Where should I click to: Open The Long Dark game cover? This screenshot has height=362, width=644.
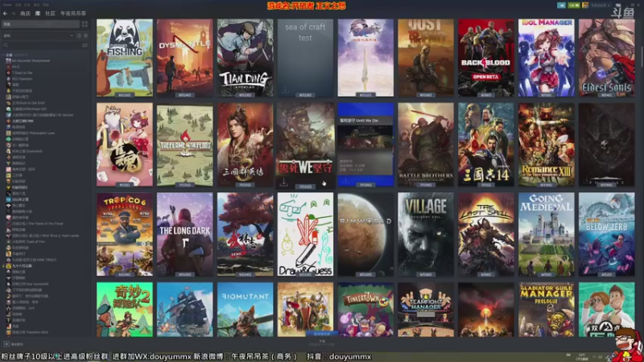(x=185, y=234)
